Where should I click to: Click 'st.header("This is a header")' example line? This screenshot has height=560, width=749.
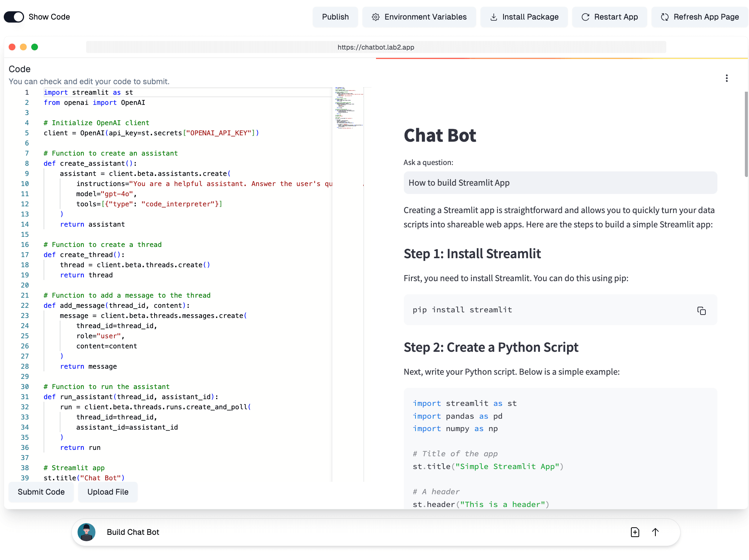[481, 504]
